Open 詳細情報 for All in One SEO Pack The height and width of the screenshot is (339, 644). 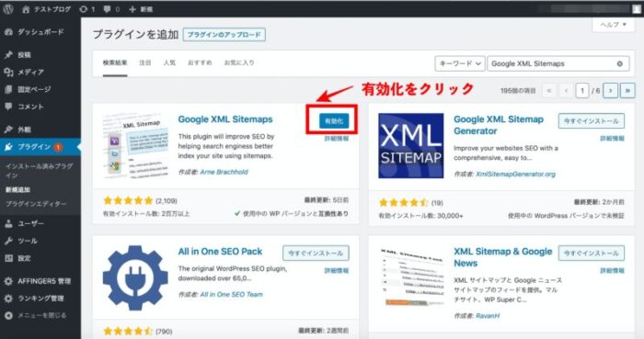[337, 270]
